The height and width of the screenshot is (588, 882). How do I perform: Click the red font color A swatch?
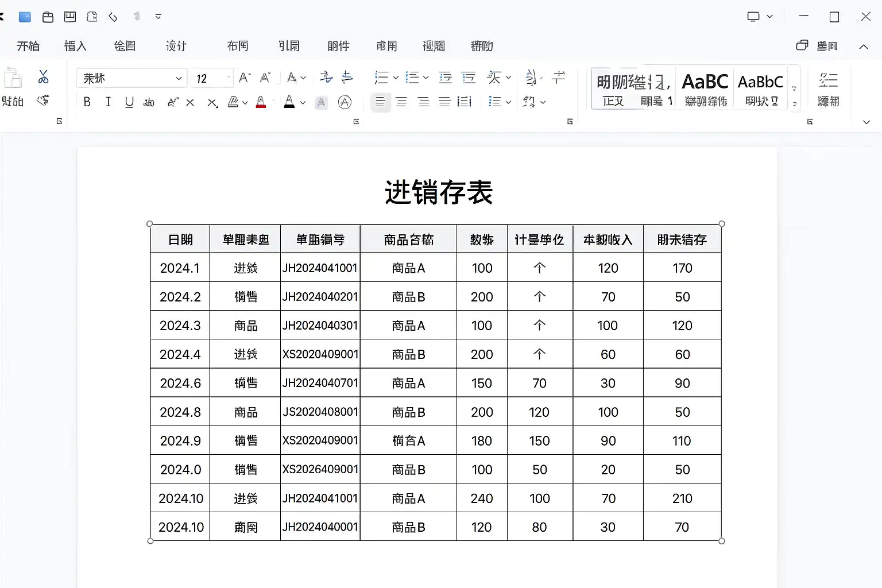click(x=261, y=102)
